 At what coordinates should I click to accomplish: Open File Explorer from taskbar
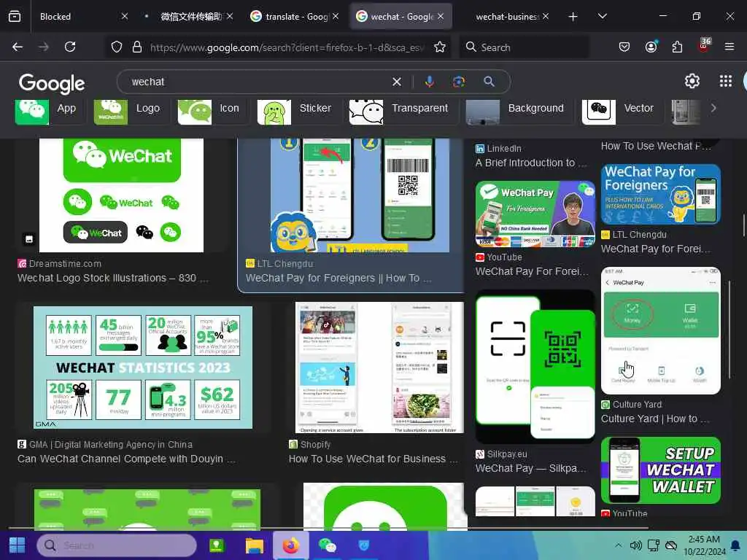coord(254,545)
